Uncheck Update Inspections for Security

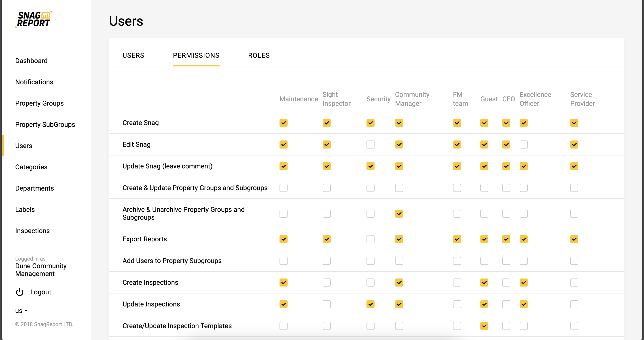(x=370, y=304)
